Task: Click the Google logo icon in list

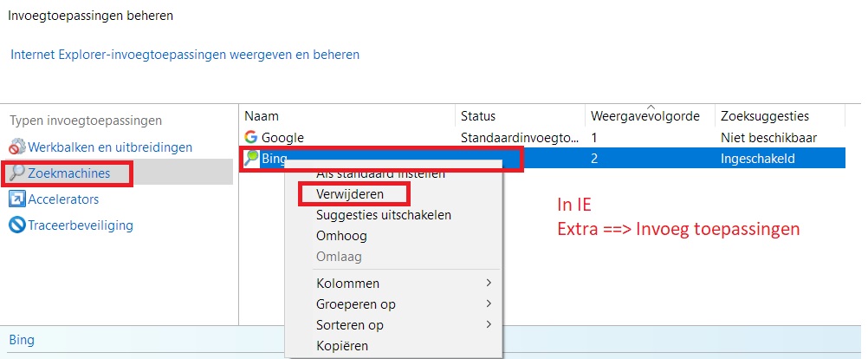Action: pos(251,137)
